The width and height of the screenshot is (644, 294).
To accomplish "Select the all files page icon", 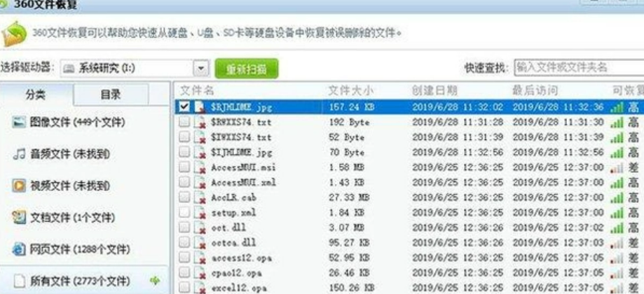I will point(20,281).
